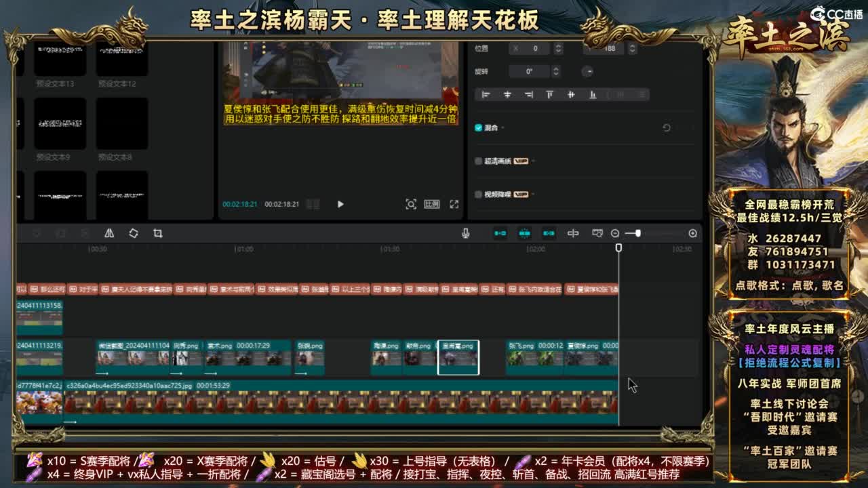Viewport: 868px width, 488px height.
Task: Select the 预设文本8 preset thumbnail
Action: point(122,123)
